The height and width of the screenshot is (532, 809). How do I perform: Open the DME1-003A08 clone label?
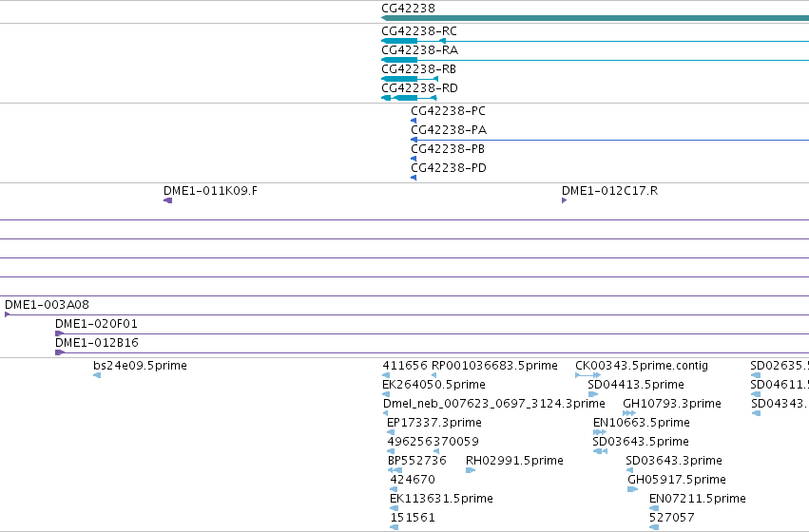(x=47, y=305)
